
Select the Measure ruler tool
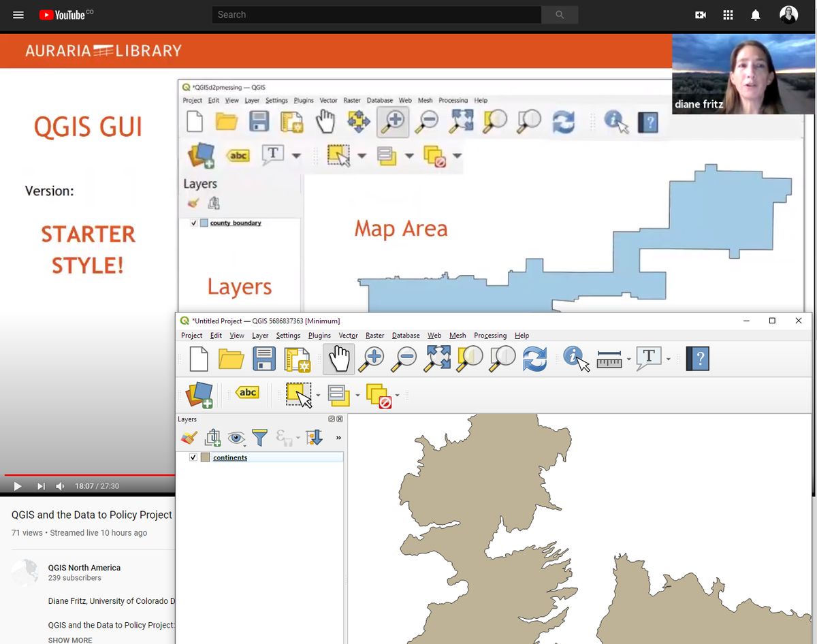pyautogui.click(x=609, y=359)
